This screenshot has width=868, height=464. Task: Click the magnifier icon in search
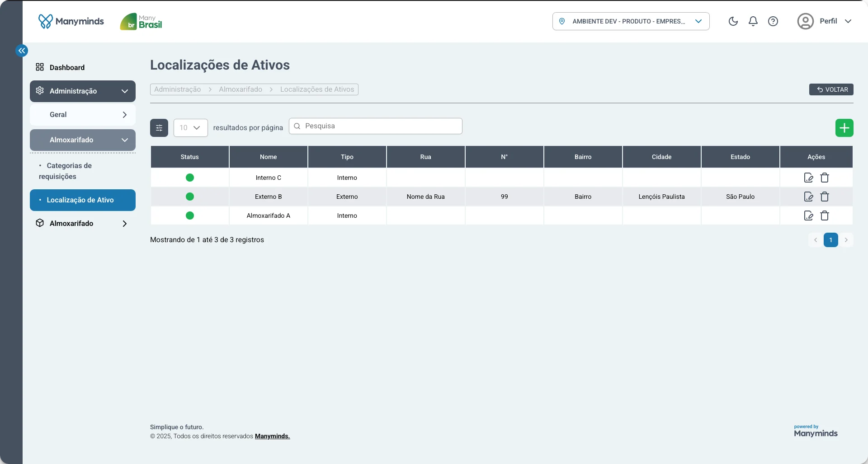coord(297,126)
